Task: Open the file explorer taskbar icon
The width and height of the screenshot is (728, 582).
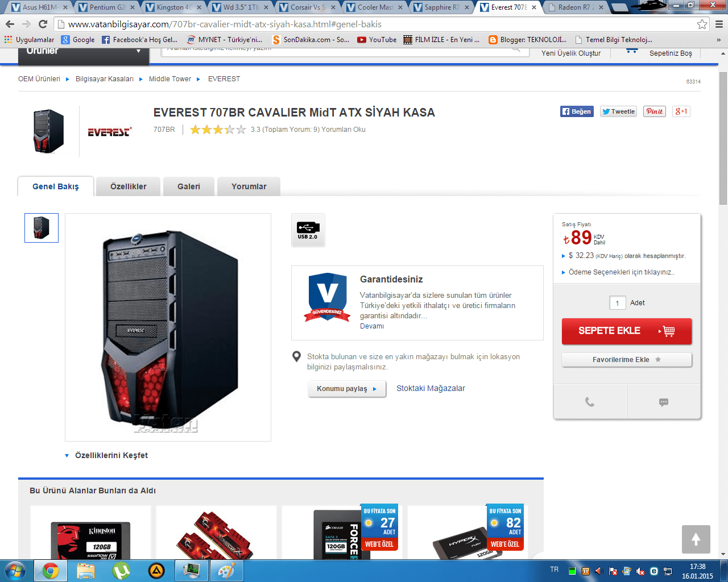Action: [x=86, y=571]
